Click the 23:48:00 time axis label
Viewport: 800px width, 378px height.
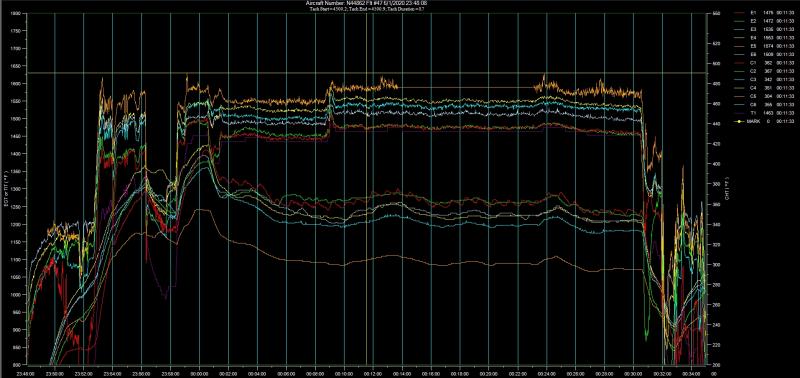(26, 373)
